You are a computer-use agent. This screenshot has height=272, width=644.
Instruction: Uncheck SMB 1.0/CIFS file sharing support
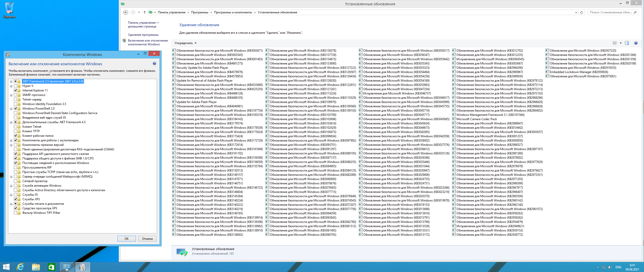tap(16, 158)
